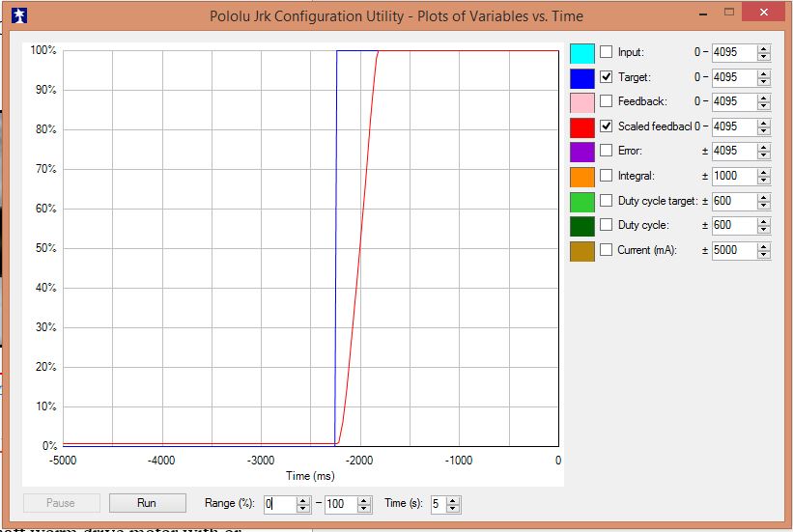The width and height of the screenshot is (793, 532).
Task: Increase the Integral scale spinner
Action: pyautogui.click(x=764, y=172)
